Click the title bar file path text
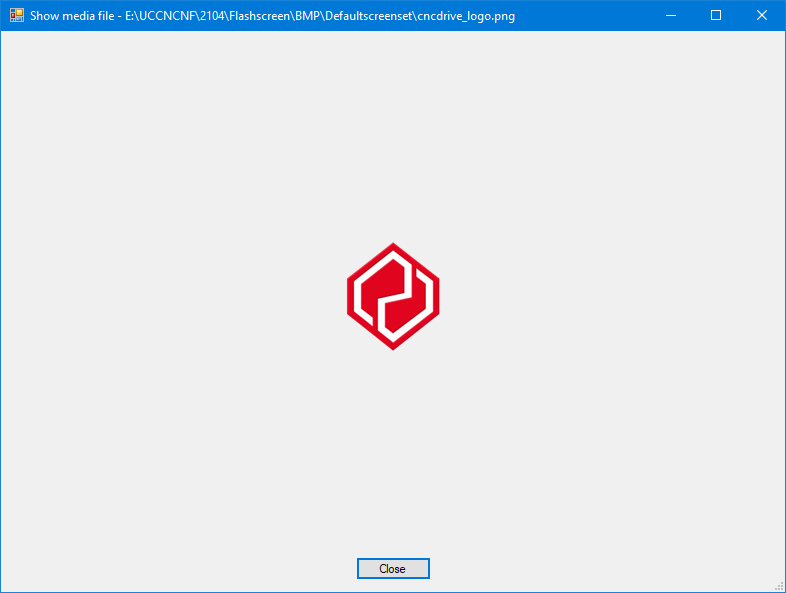This screenshot has width=786, height=593. (320, 16)
